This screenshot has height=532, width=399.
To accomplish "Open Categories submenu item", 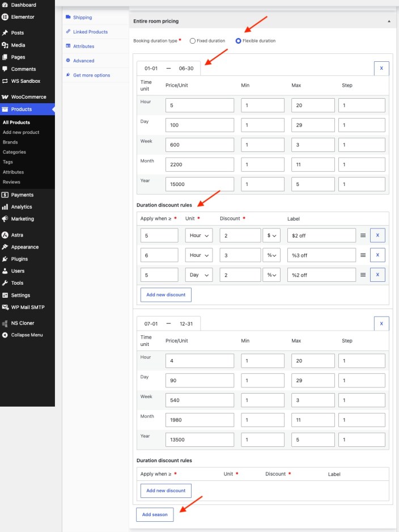I will tap(14, 152).
